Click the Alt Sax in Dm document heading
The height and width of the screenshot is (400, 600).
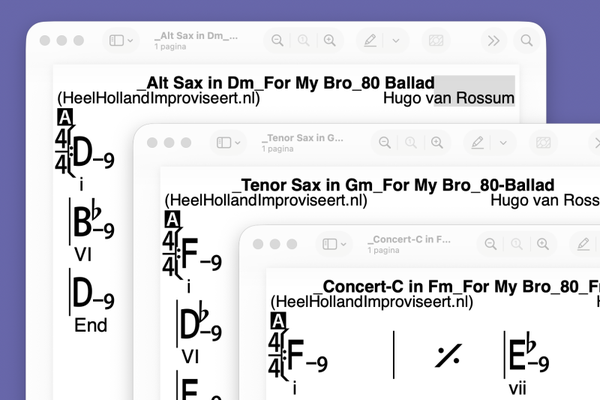285,83
